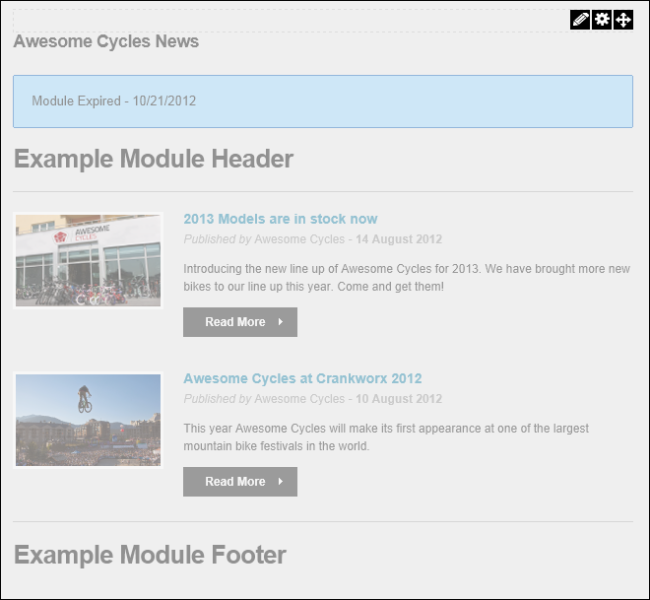Click the 'Awesome Cycles News' module title
This screenshot has height=600, width=650.
point(106,41)
